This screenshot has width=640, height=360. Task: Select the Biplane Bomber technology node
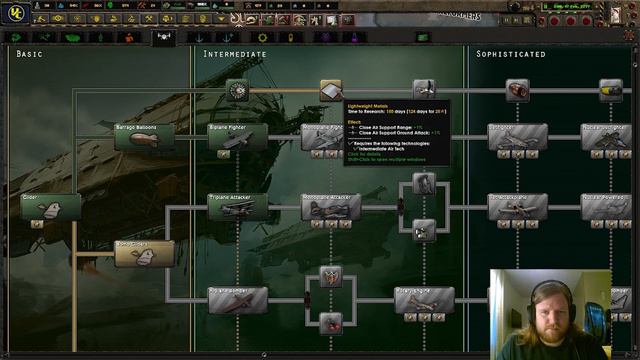click(238, 300)
